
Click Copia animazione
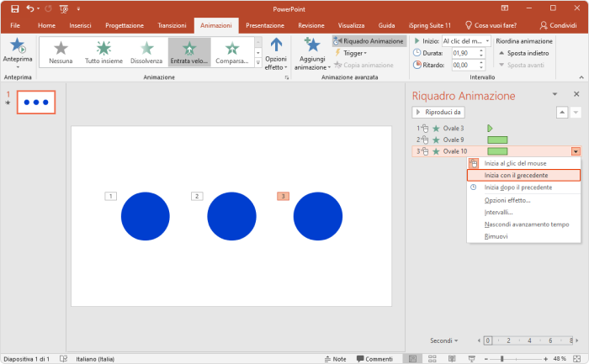click(x=363, y=65)
